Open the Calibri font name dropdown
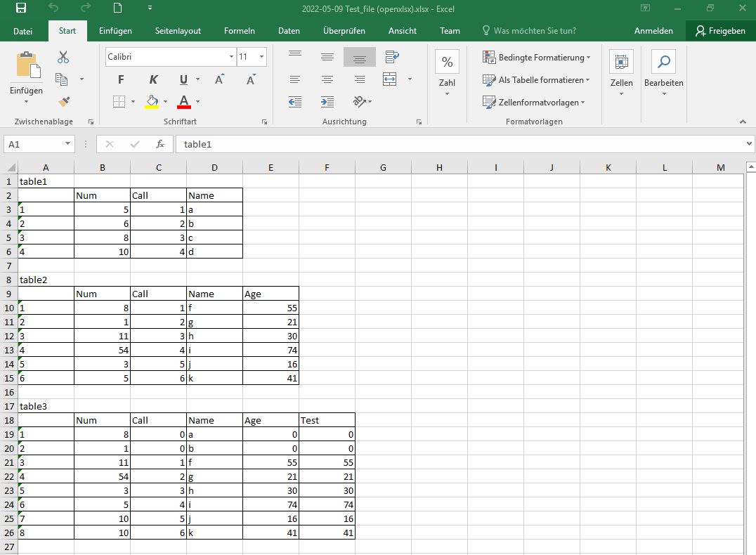This screenshot has height=555, width=756. [231, 57]
